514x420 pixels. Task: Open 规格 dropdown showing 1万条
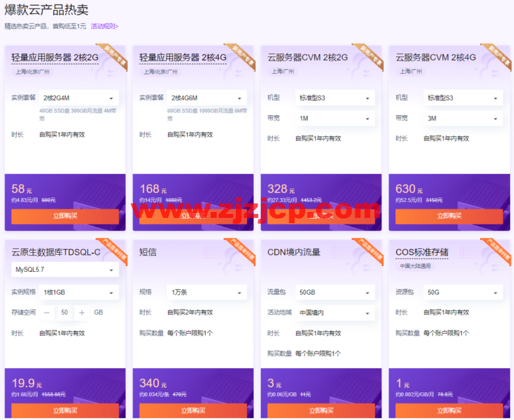207,292
